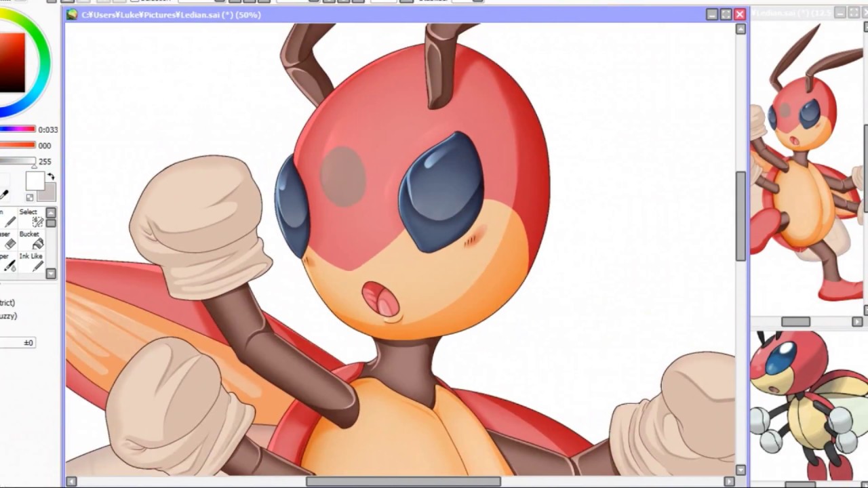
Task: Toggle transparent color swatch below foreground
Action: coord(30,197)
